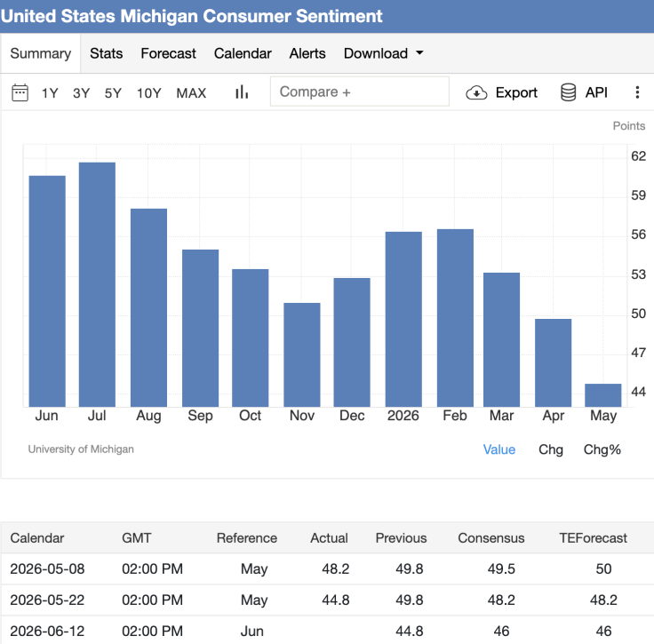Select the 2026-05-22 calendar row date

(47, 600)
